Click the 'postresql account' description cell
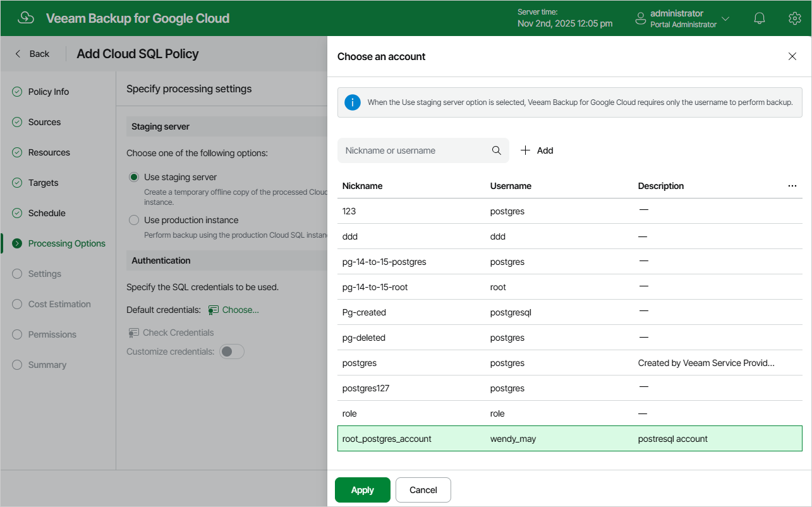 (x=673, y=439)
